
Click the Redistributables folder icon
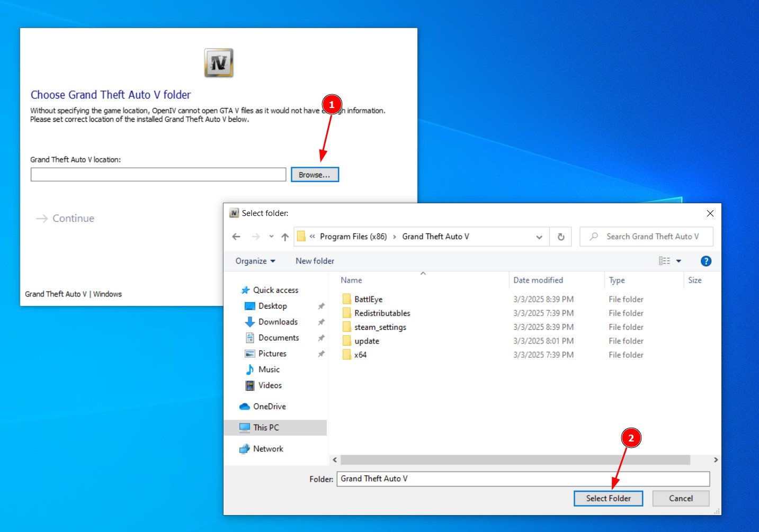click(347, 313)
